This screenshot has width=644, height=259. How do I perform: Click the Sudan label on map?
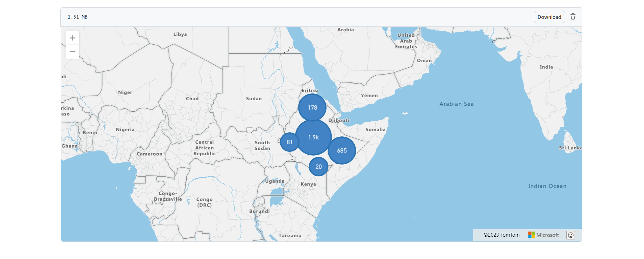254,99
